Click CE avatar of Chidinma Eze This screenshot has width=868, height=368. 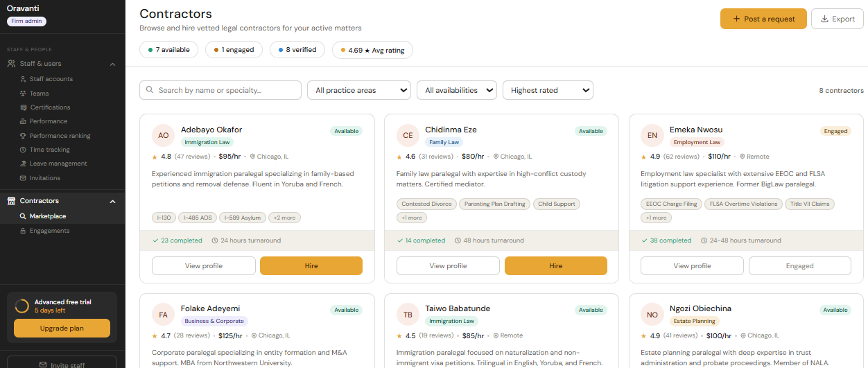[x=408, y=136]
